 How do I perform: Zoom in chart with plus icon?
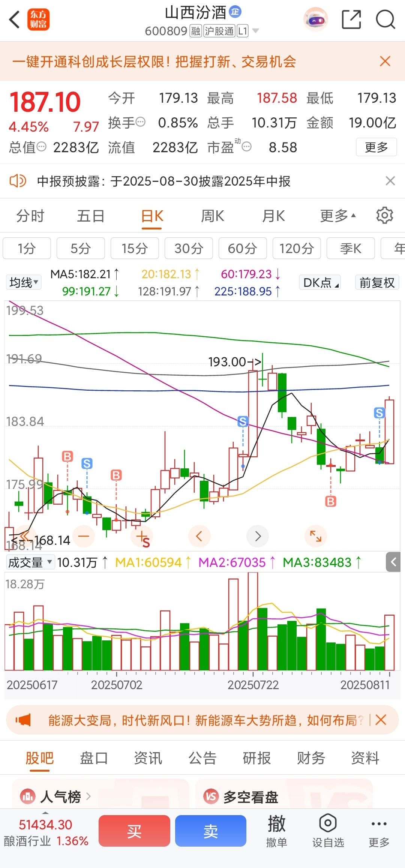coord(142,537)
